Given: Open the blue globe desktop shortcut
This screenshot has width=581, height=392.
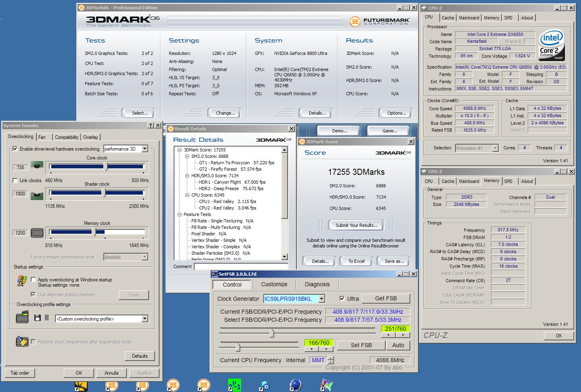Looking at the screenshot, I should [296, 385].
